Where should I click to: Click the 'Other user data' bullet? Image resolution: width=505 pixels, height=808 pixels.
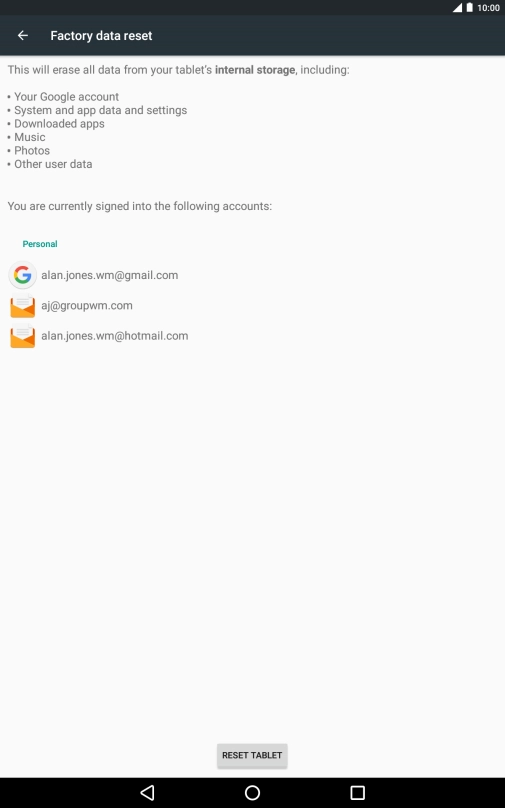[53, 164]
